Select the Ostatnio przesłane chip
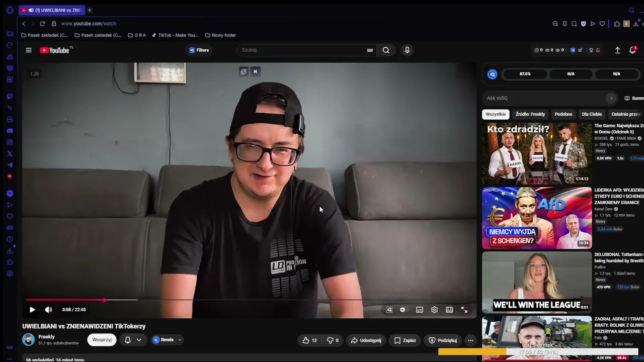The height and width of the screenshot is (362, 644). point(626,114)
